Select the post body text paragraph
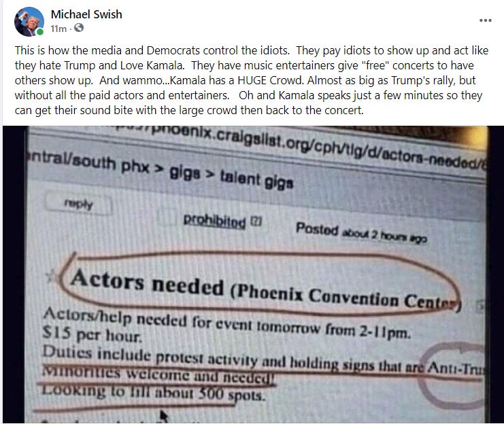The width and height of the screenshot is (504, 424). (x=252, y=80)
